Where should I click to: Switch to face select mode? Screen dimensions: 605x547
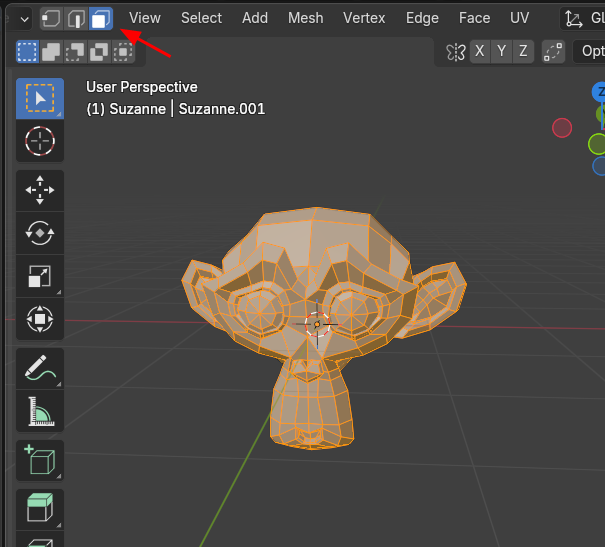click(x=101, y=18)
